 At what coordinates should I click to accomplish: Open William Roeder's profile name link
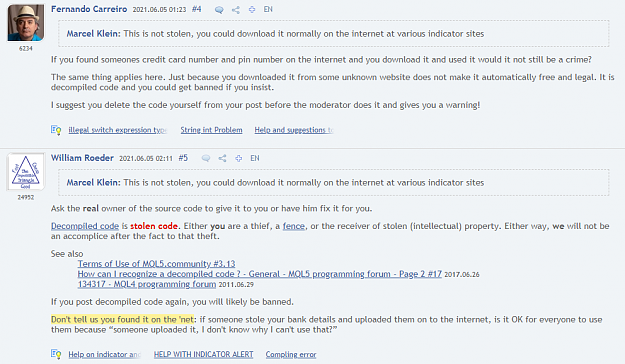pos(83,158)
